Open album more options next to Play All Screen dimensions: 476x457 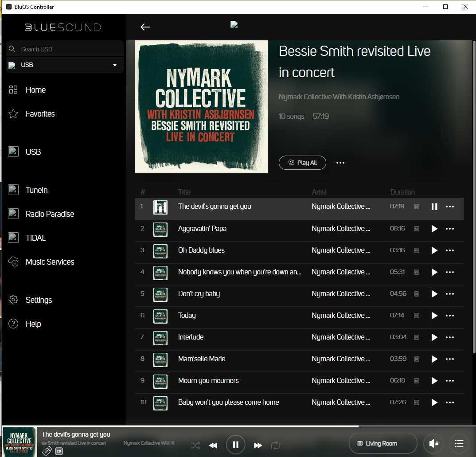340,163
